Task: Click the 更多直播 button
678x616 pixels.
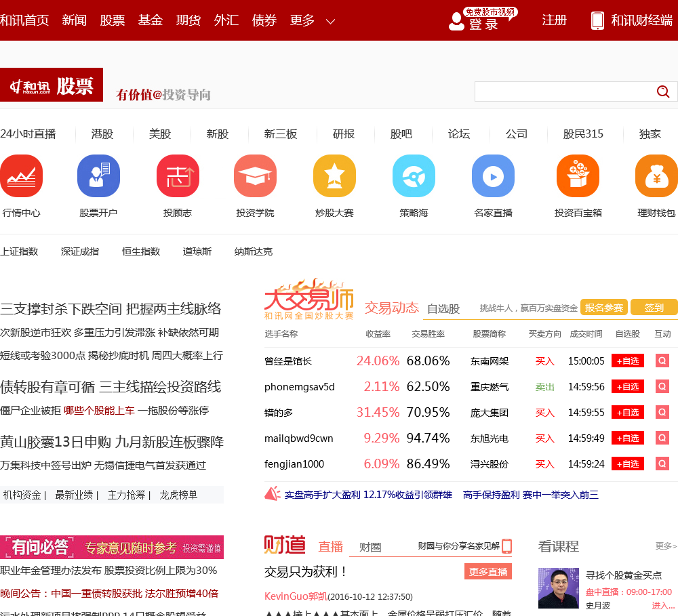Action: tap(488, 571)
